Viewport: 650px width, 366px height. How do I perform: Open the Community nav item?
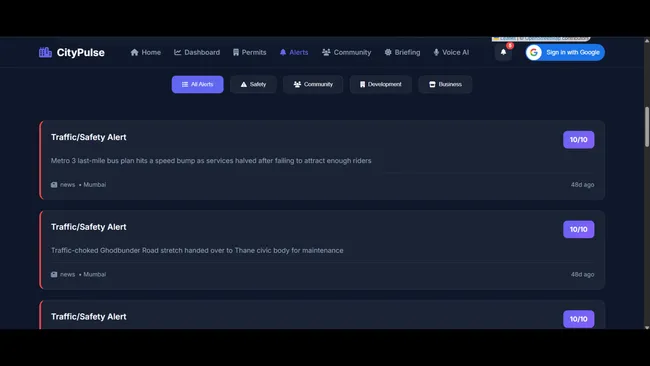pyautogui.click(x=347, y=52)
